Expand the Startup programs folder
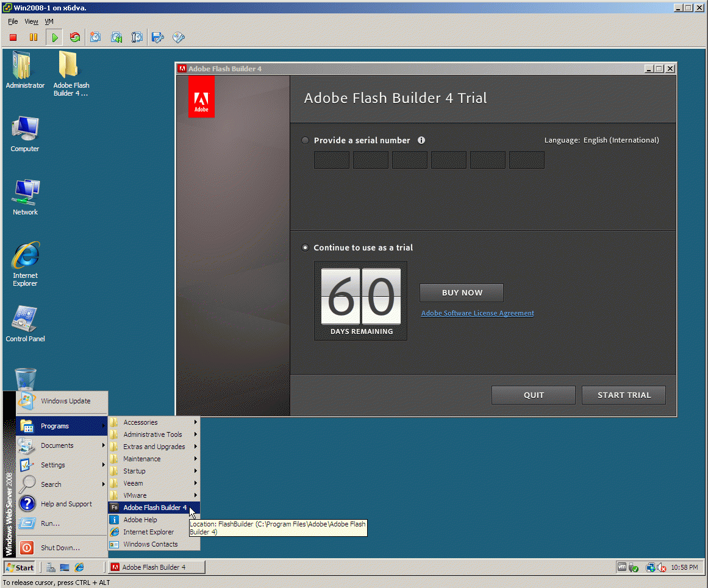 click(154, 470)
